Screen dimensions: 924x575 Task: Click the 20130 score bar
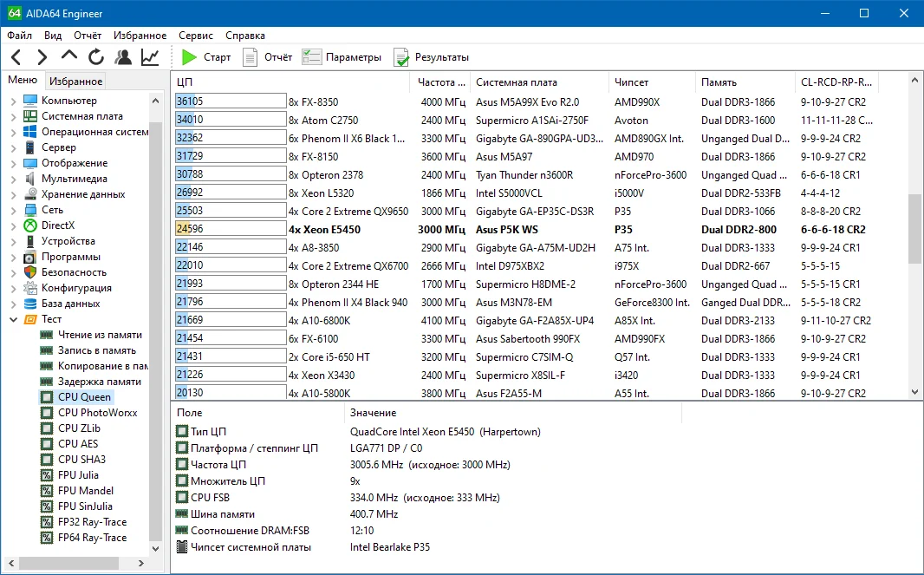pos(231,393)
